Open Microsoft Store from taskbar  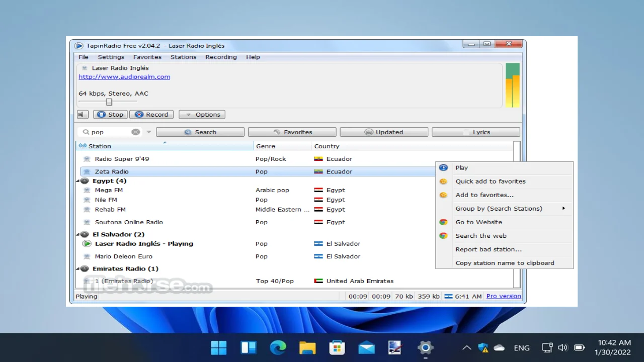[337, 347]
